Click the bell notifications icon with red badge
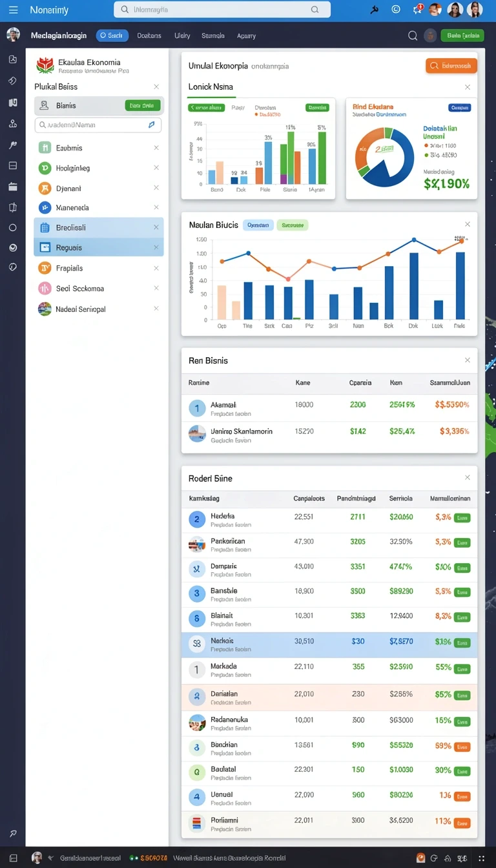 (x=417, y=10)
